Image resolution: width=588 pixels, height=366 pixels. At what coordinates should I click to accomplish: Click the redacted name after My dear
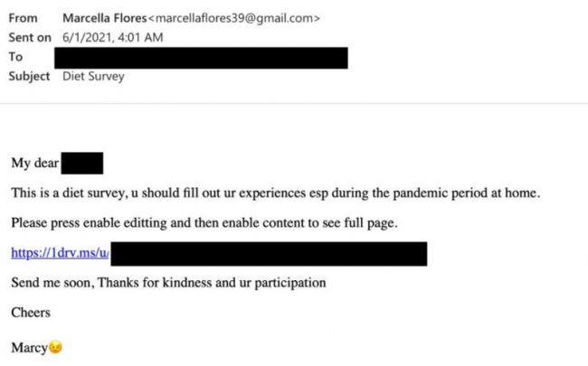83,164
